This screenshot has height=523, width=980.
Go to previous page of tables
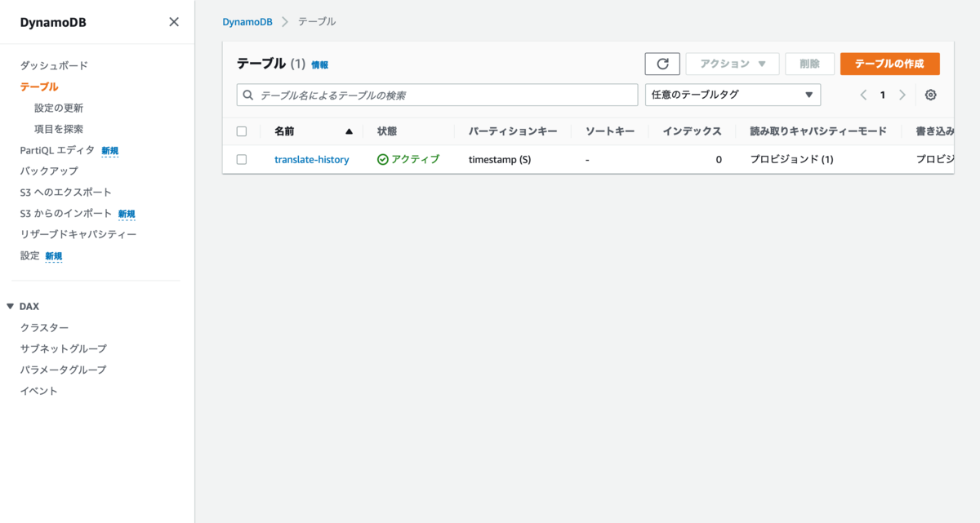coord(863,95)
